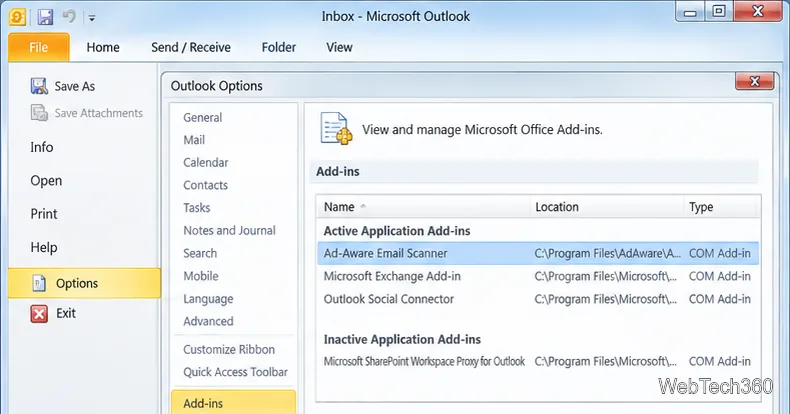Click the Undo icon in Quick Access Toolbar
Viewport: 790px width, 414px height.
69,17
